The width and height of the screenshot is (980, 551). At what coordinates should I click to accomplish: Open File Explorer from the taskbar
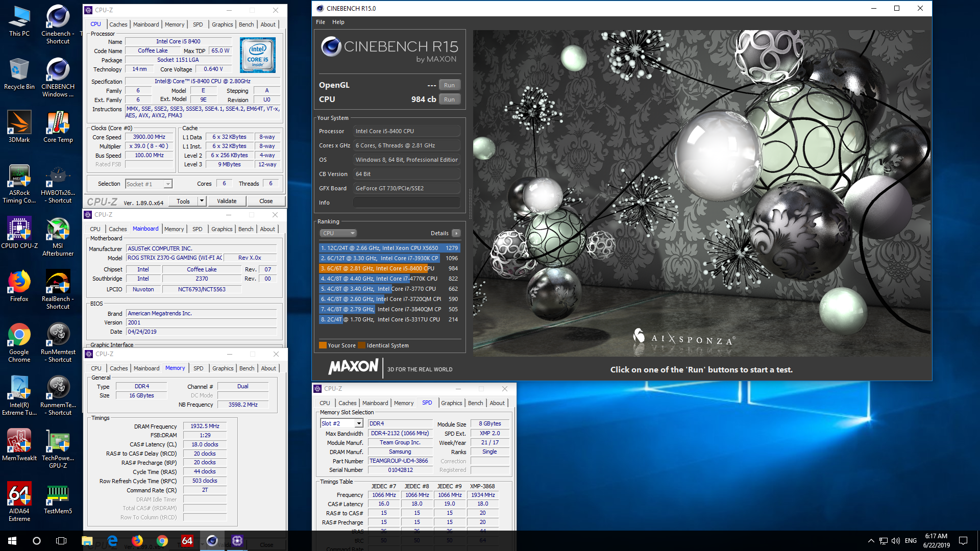pos(87,541)
